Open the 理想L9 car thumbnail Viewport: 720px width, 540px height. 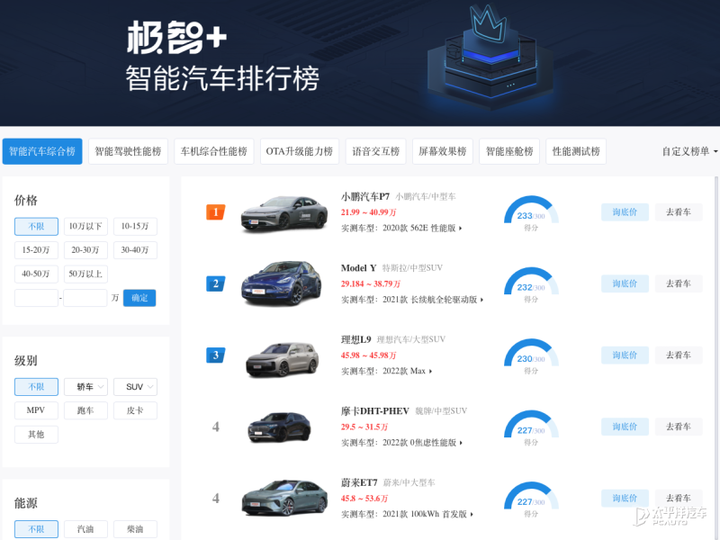[282, 359]
